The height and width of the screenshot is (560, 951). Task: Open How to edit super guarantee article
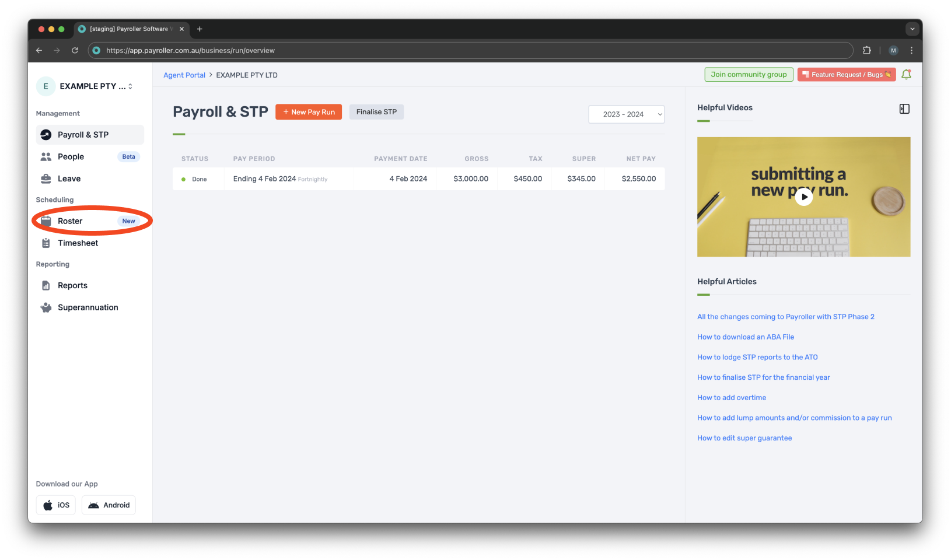tap(744, 438)
